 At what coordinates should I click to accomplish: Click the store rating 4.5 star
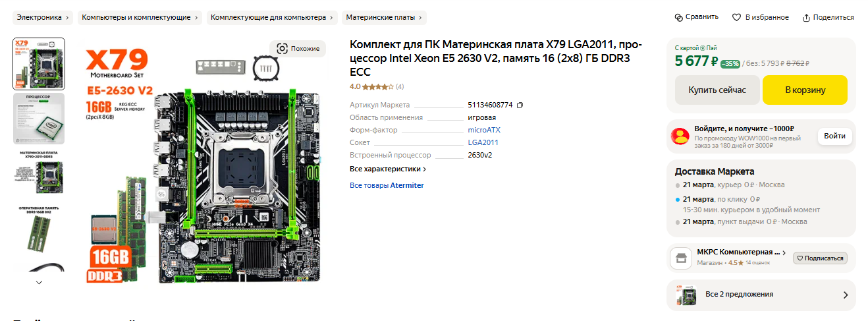(736, 263)
